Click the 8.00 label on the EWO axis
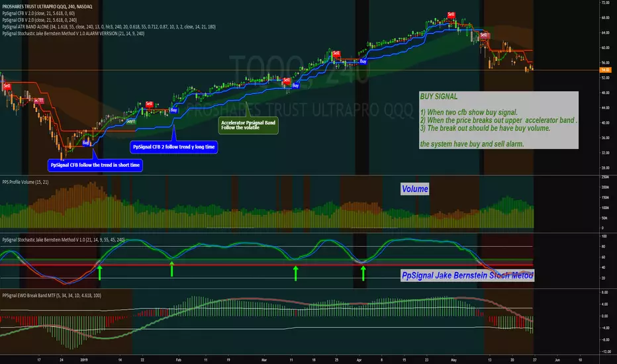 coord(605,293)
